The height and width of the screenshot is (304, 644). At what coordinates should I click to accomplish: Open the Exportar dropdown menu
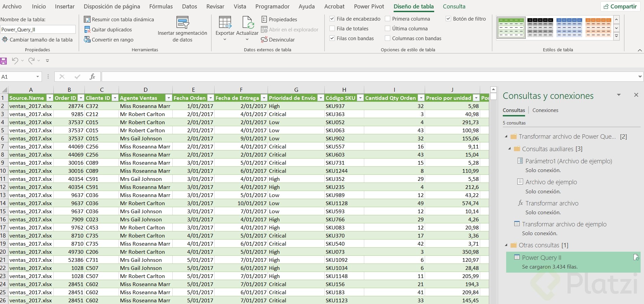pos(225,39)
